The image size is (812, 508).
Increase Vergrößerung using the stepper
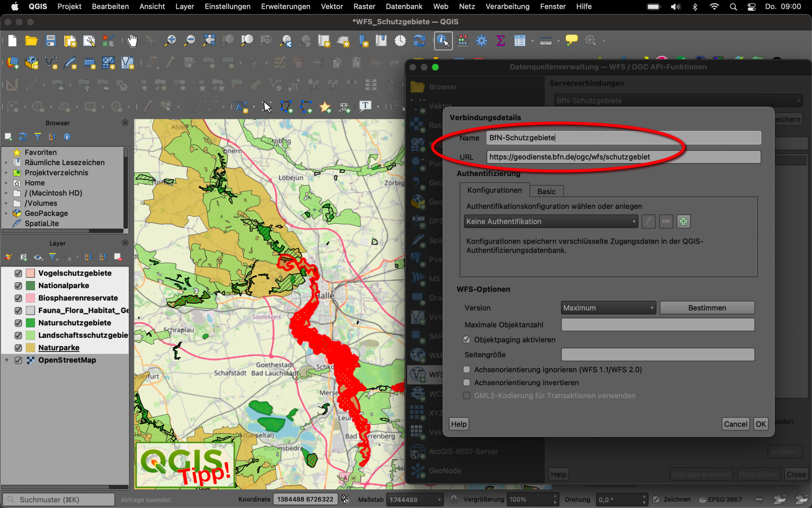(x=555, y=496)
